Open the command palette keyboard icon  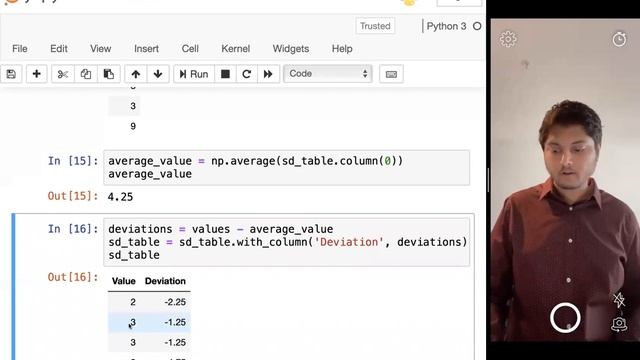tap(391, 74)
